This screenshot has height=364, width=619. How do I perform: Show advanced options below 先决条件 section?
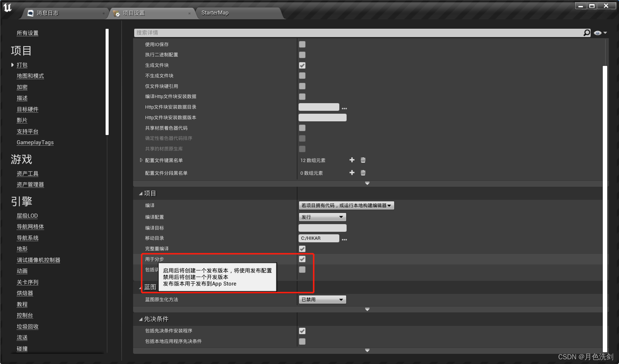pos(367,351)
